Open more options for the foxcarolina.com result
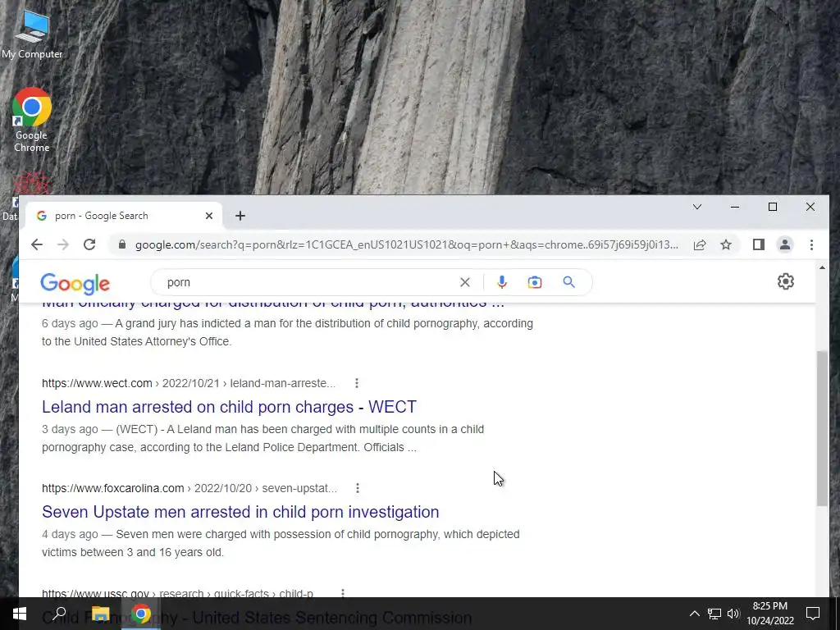 click(358, 488)
